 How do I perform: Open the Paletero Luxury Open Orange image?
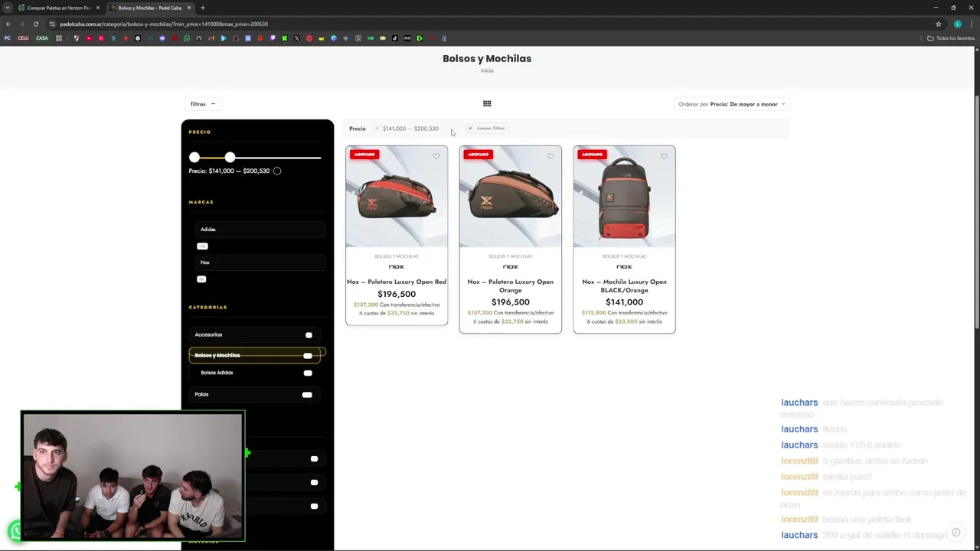pyautogui.click(x=511, y=197)
